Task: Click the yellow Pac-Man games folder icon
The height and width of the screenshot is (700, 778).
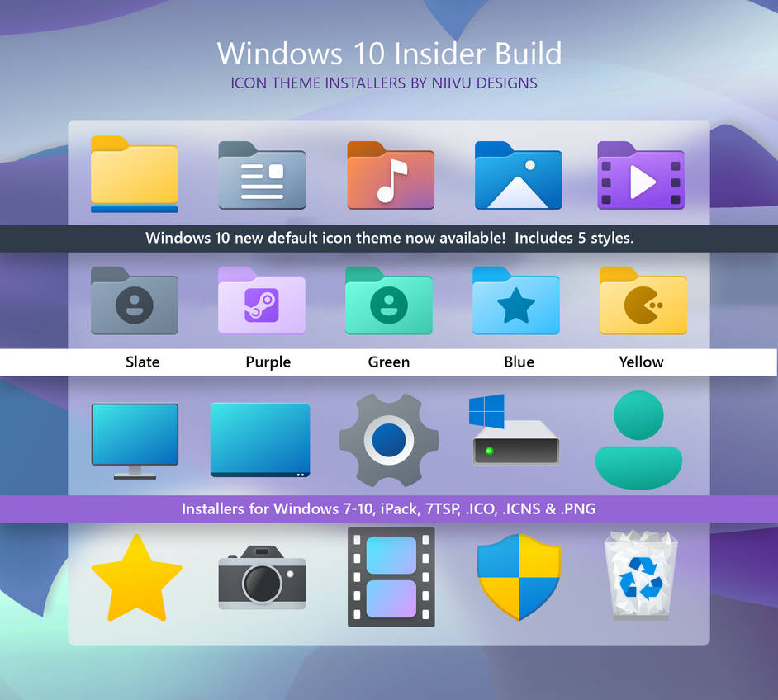Action: [x=643, y=300]
